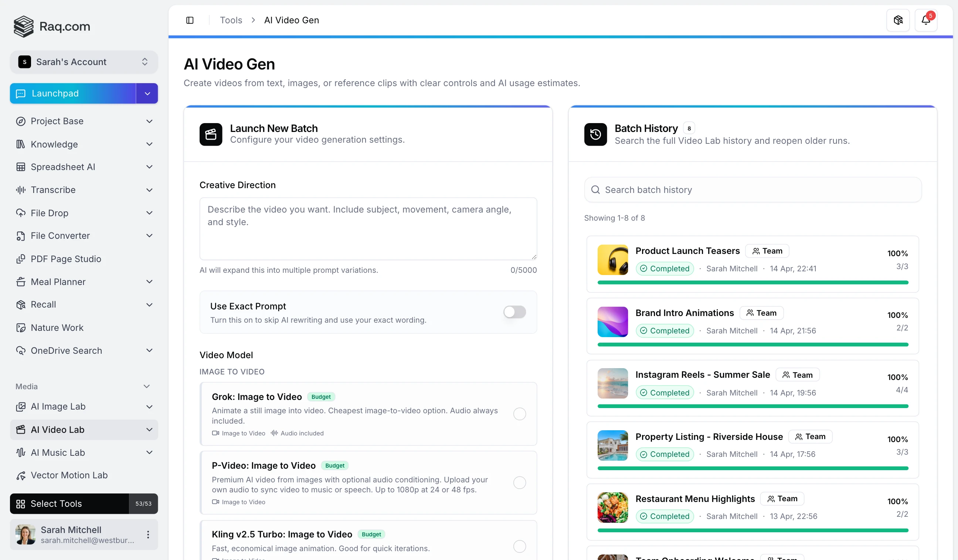Expand the Launchpad dropdown arrow
958x560 pixels.
[147, 93]
